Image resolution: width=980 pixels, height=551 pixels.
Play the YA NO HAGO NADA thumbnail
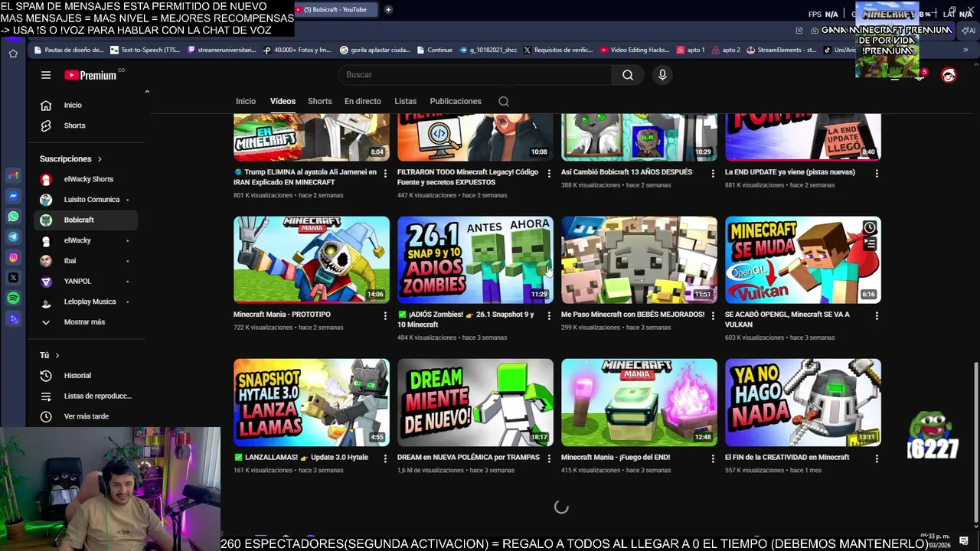coord(802,403)
